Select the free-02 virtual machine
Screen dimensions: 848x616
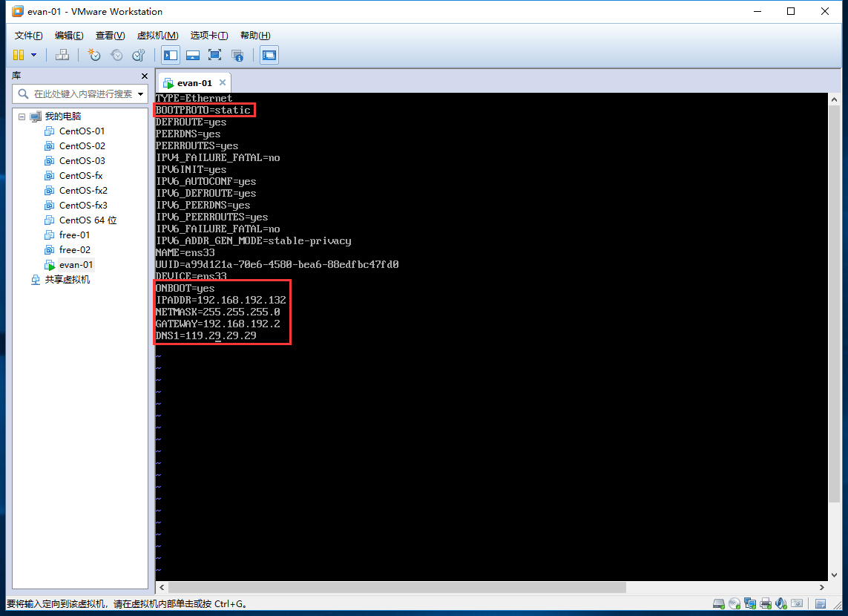pos(75,250)
